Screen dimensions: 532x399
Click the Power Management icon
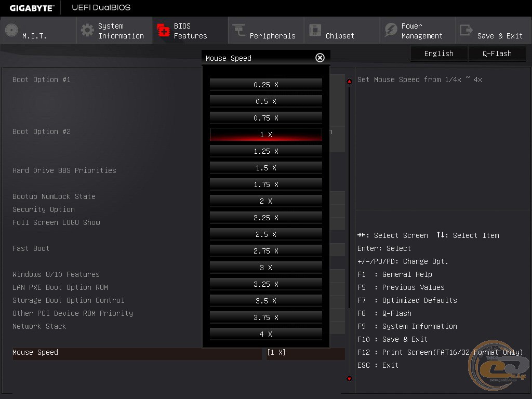[391, 31]
